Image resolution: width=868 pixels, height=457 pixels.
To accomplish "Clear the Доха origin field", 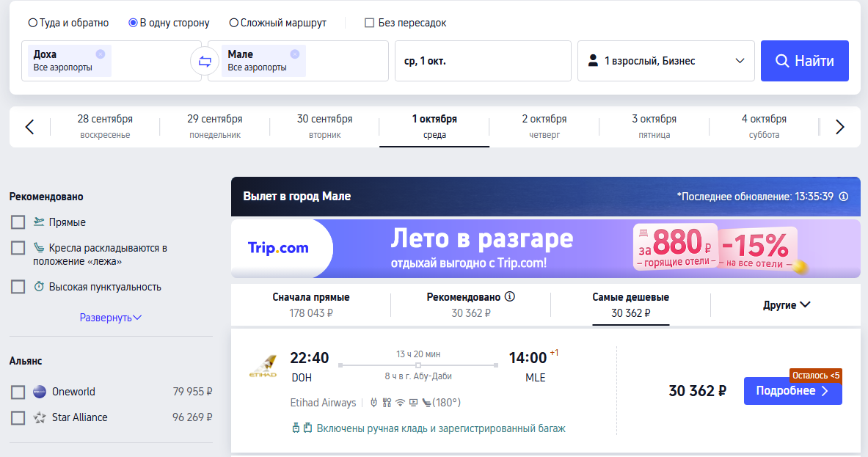I will point(101,54).
